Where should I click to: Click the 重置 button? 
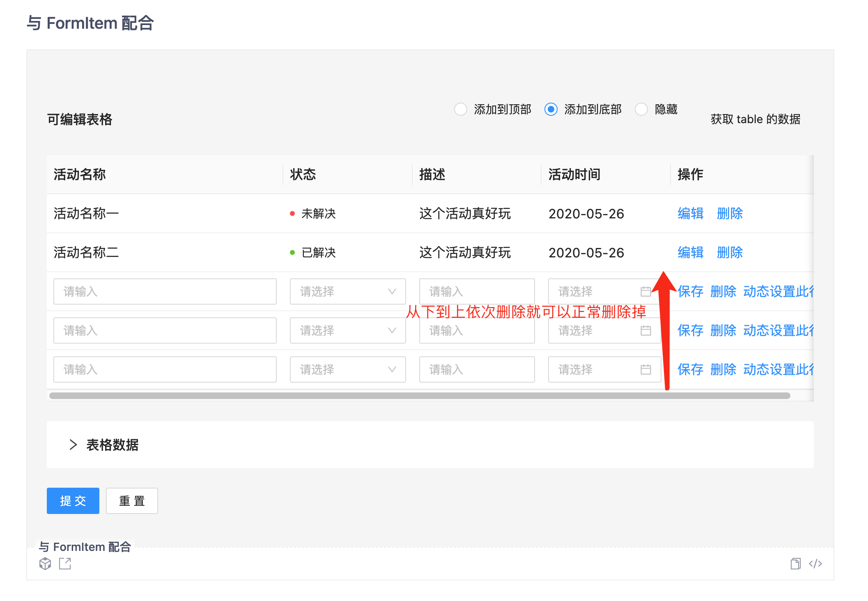(x=132, y=501)
